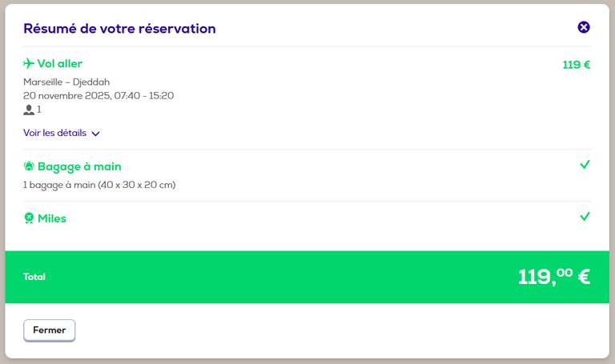Click the bag icon beside Bagage à main
Viewport: 615px width, 364px height.
coord(29,166)
